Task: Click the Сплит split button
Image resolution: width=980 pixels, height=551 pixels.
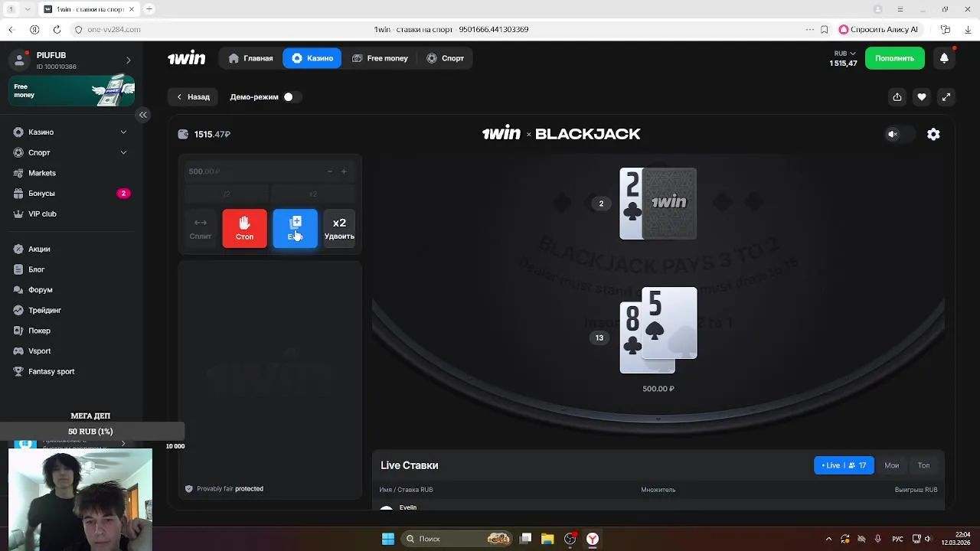Action: pos(201,228)
